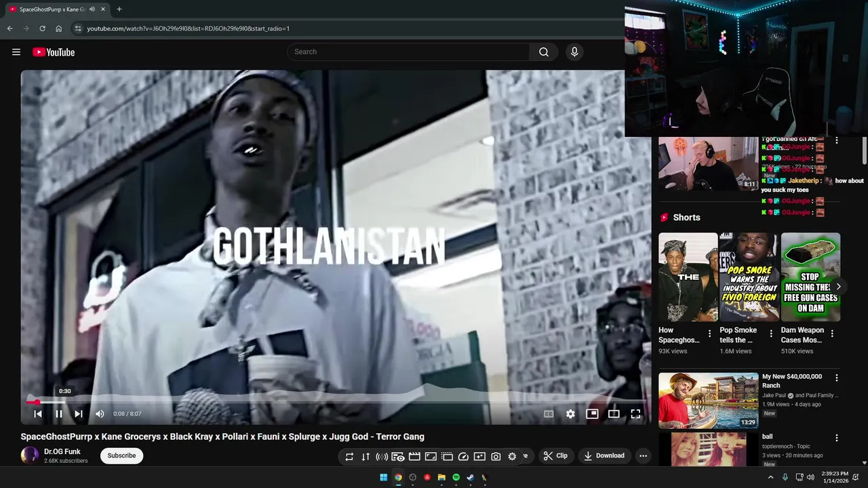Open options menu for 'ball' video
Screen dimensions: 868x488
tap(836, 438)
